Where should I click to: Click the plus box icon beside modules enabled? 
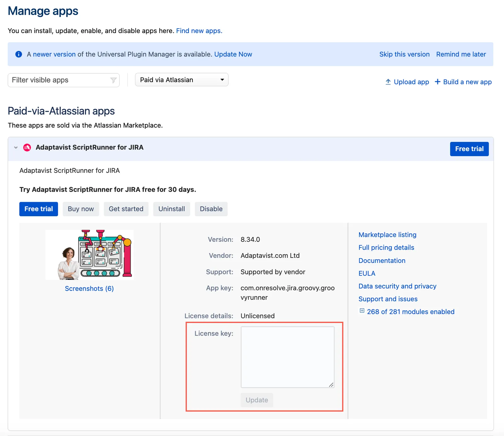[362, 311]
